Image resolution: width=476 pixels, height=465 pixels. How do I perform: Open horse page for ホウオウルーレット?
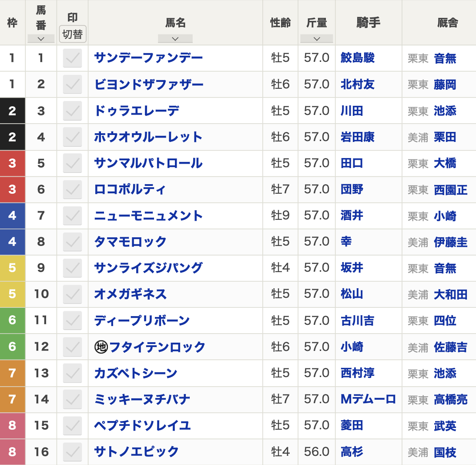tap(148, 137)
